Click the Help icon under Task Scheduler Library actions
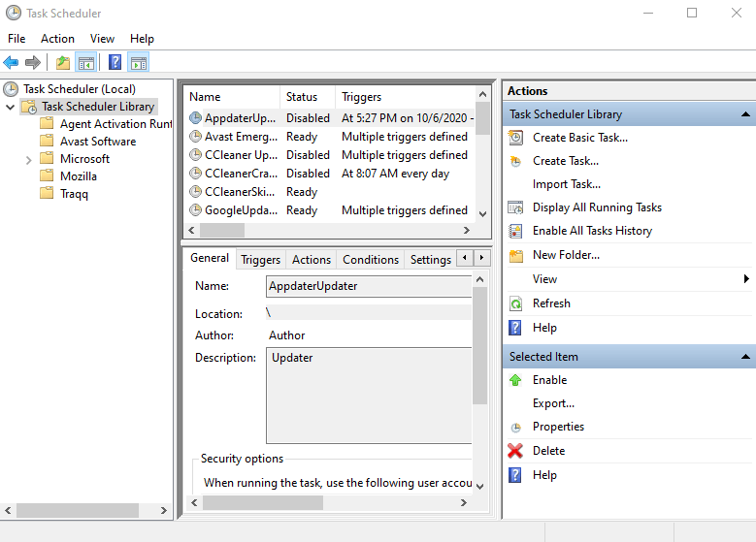This screenshot has width=756, height=542. pyautogui.click(x=515, y=328)
